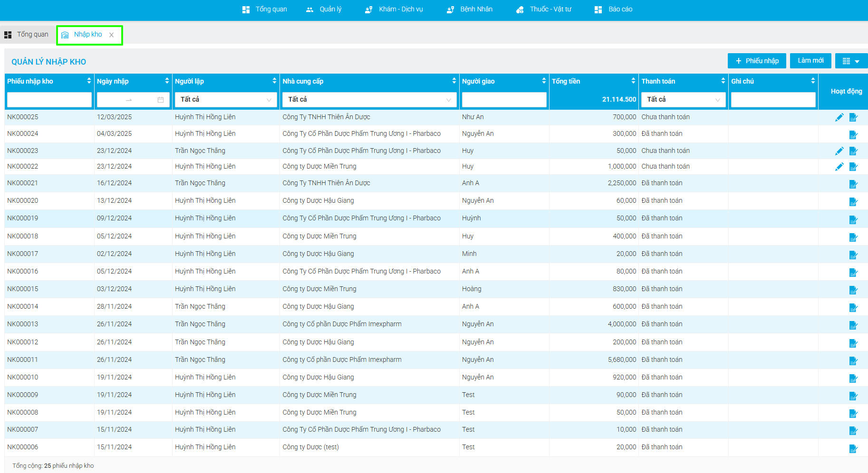Focus Người giao filter field
The image size is (868, 473).
tap(504, 100)
